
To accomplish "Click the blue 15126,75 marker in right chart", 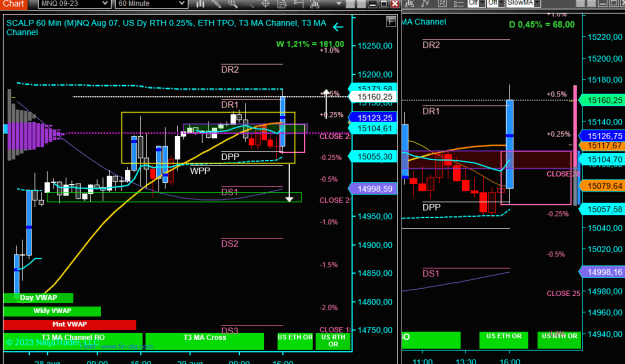I will pyautogui.click(x=601, y=136).
